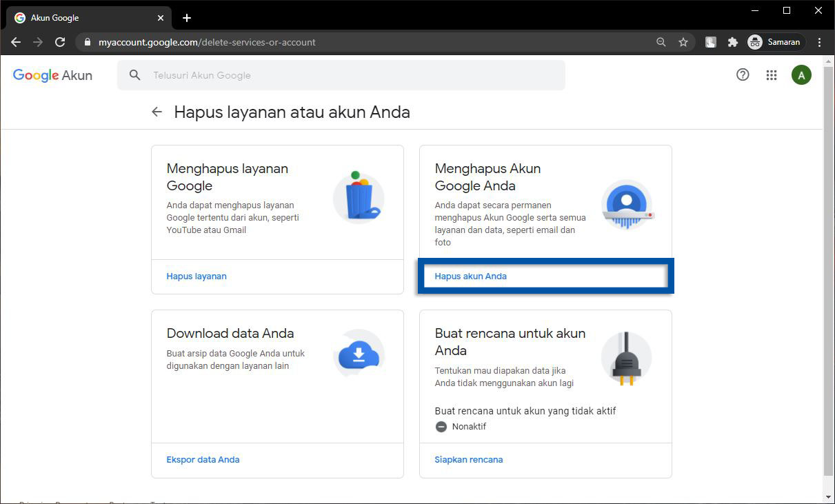Open Chrome three-dot menu
Image resolution: width=835 pixels, height=504 pixels.
[x=819, y=42]
